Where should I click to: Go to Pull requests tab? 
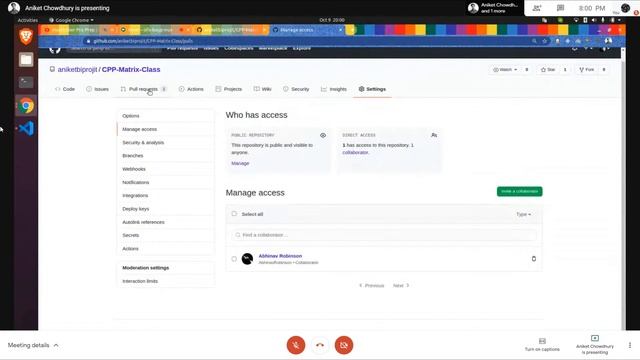click(143, 89)
